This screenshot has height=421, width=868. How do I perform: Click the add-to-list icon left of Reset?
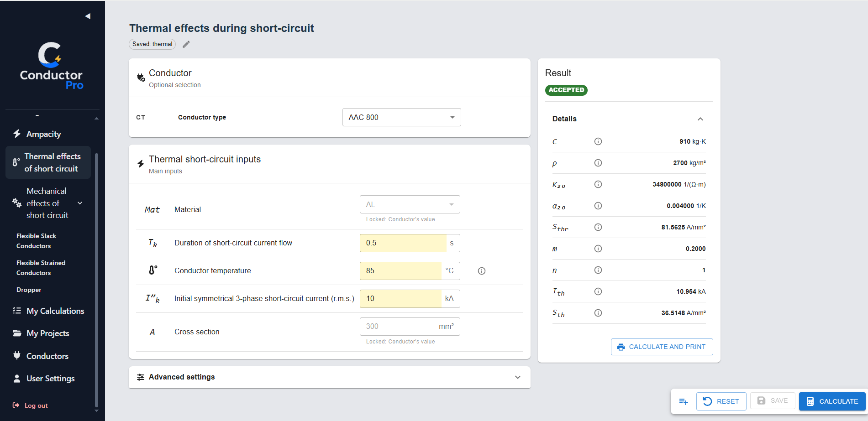pos(684,401)
